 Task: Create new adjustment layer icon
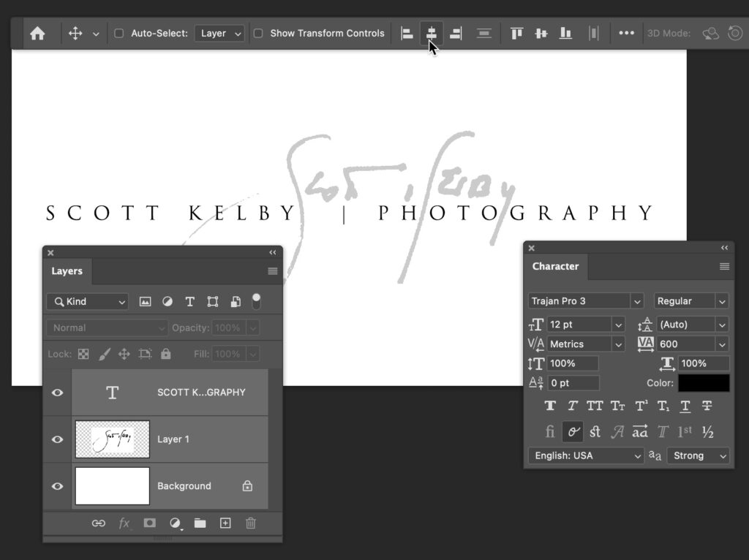pyautogui.click(x=175, y=523)
